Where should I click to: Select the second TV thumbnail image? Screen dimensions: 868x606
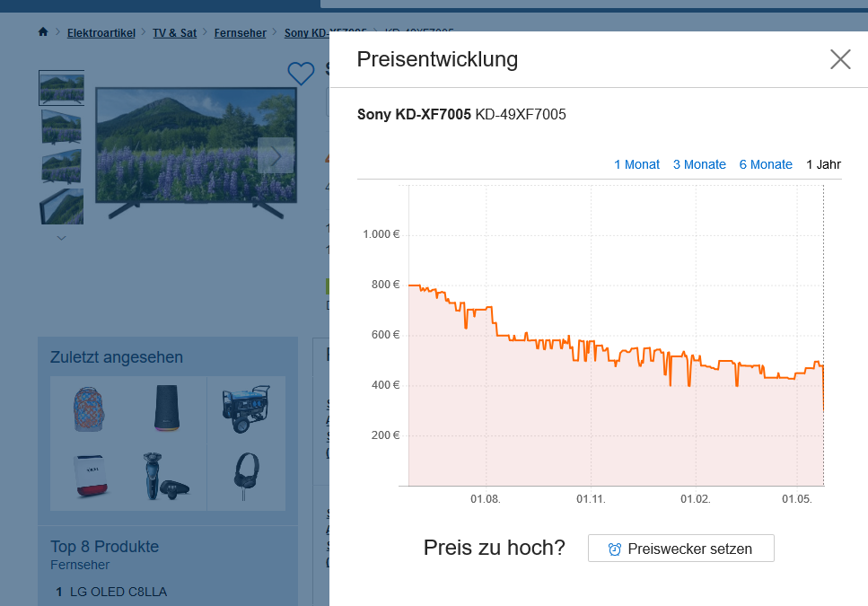tap(61, 127)
